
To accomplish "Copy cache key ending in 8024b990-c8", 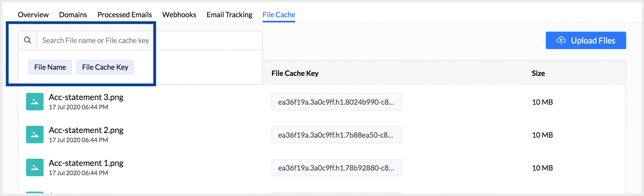I will pos(336,102).
